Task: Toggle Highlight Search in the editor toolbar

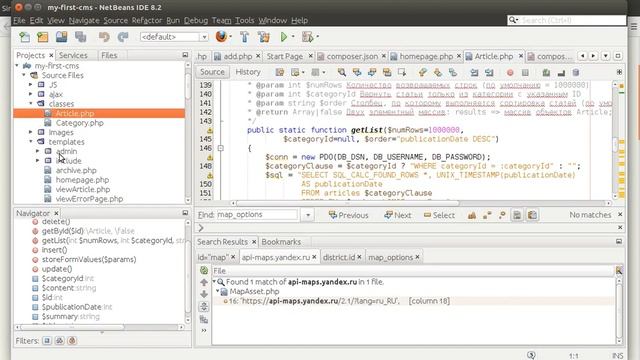Action: pos(387,72)
